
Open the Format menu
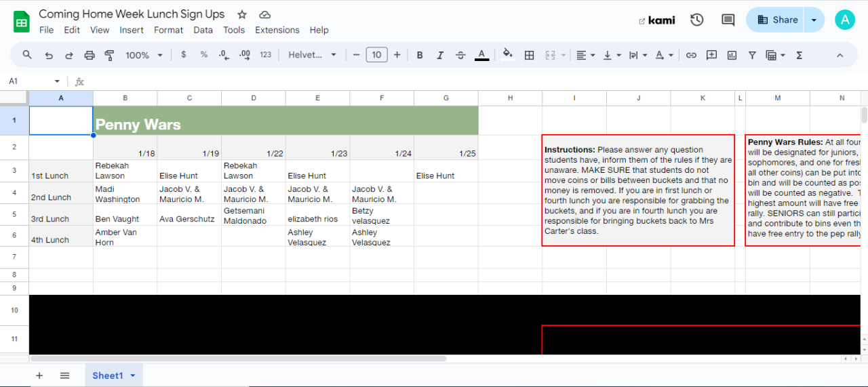168,30
